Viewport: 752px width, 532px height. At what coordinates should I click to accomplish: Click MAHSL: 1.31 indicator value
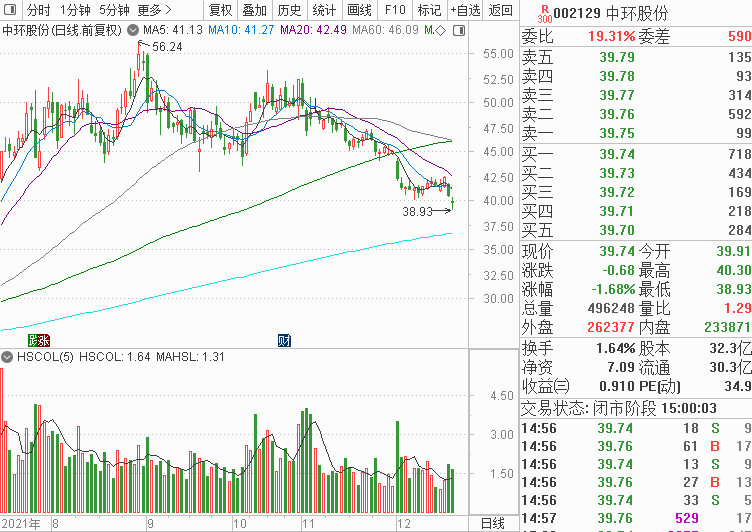[x=190, y=357]
